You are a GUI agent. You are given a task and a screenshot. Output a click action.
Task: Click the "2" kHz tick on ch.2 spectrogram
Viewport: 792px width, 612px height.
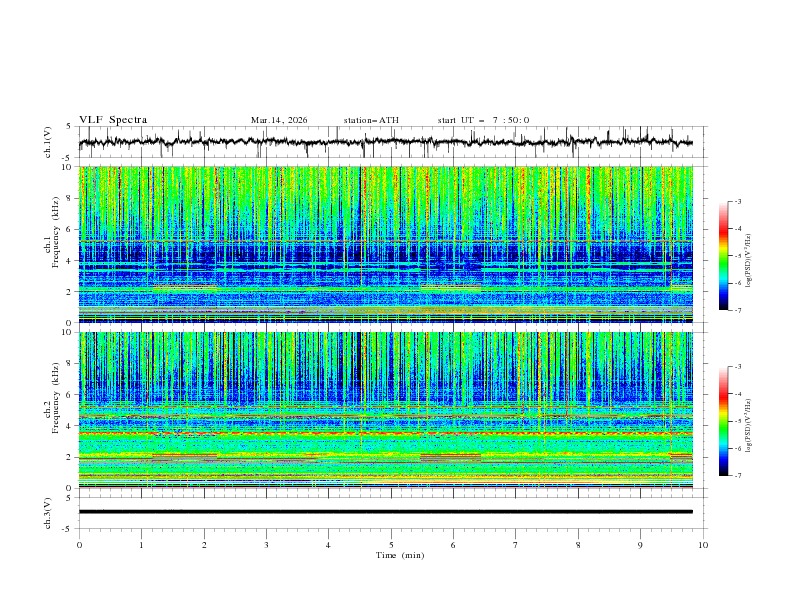point(70,457)
